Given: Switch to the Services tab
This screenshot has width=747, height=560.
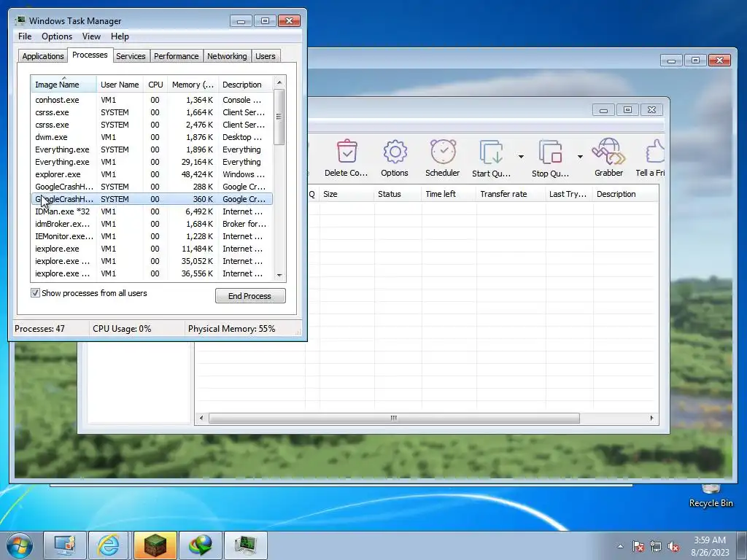Looking at the screenshot, I should point(131,55).
